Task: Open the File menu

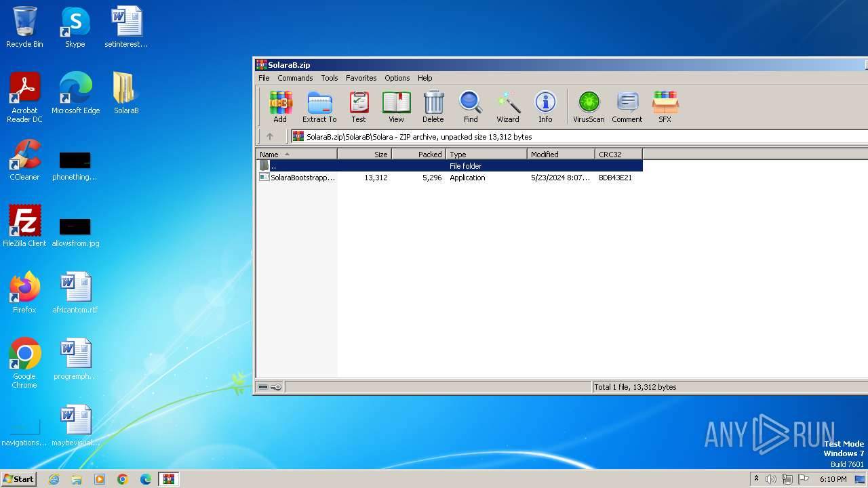Action: [x=264, y=78]
